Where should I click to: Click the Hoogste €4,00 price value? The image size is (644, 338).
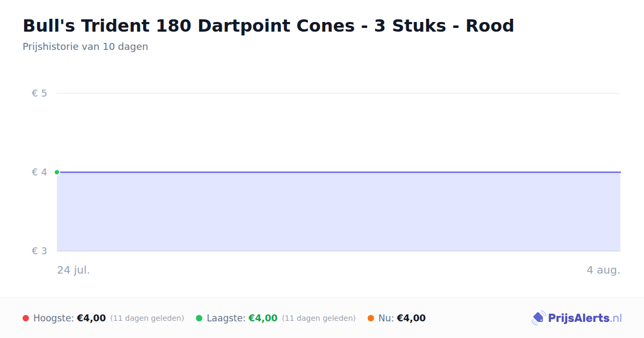[91, 318]
